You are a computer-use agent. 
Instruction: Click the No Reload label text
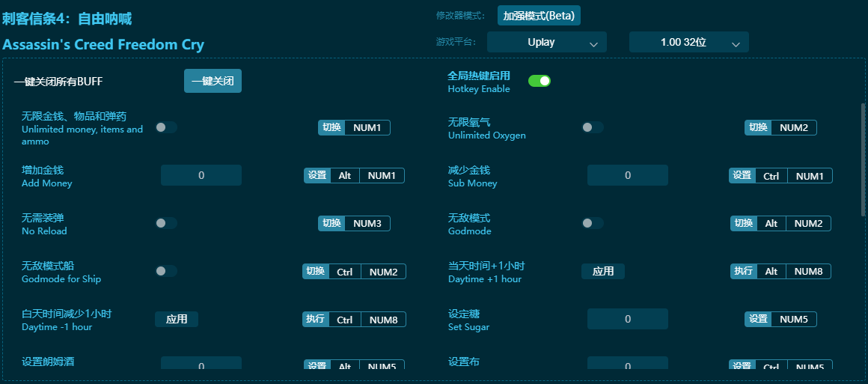44,231
